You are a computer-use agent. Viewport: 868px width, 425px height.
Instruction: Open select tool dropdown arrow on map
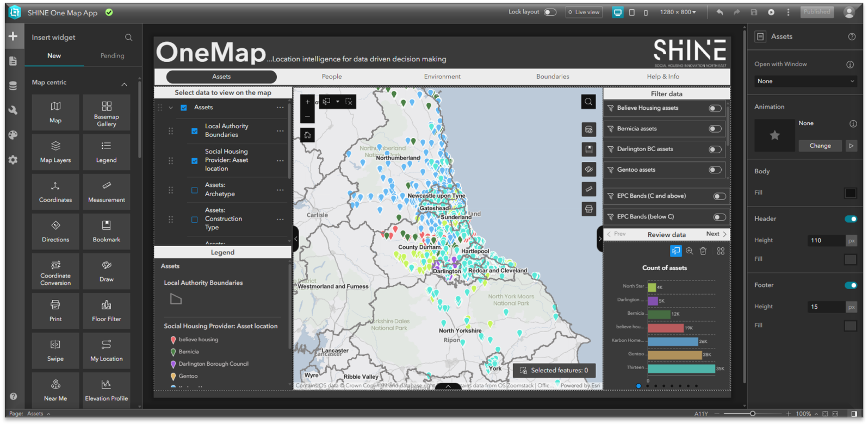[x=338, y=102]
